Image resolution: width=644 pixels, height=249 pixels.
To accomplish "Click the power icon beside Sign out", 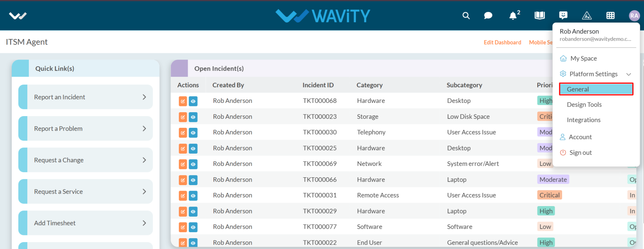I will coord(563,153).
